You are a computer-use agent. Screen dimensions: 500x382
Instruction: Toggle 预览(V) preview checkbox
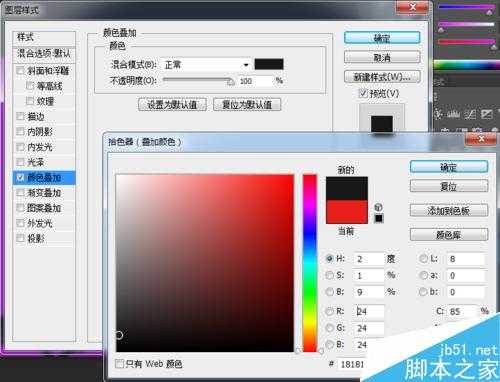363,93
